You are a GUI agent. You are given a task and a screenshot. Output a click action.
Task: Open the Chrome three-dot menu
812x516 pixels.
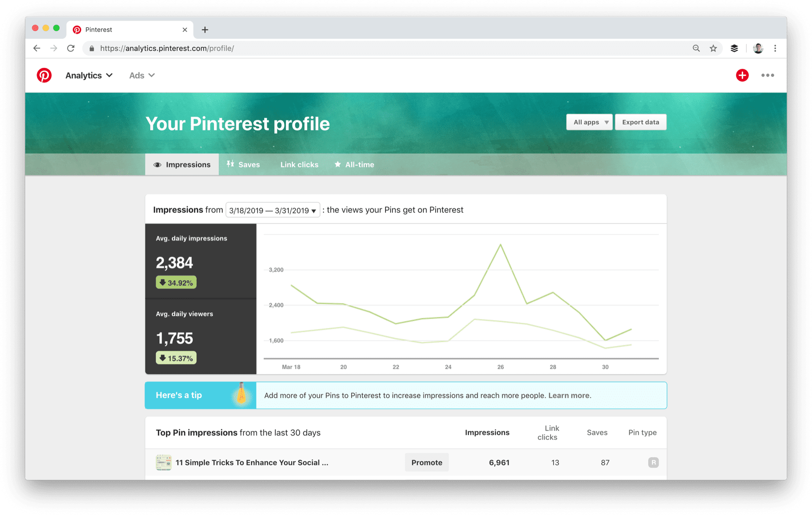[x=775, y=48]
